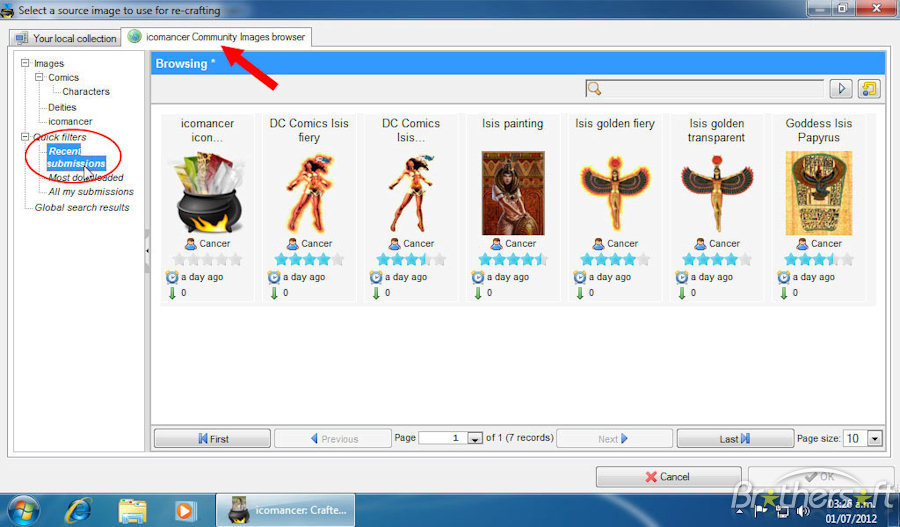The height and width of the screenshot is (527, 900).
Task: Collapse the Images tree node
Action: pos(25,63)
